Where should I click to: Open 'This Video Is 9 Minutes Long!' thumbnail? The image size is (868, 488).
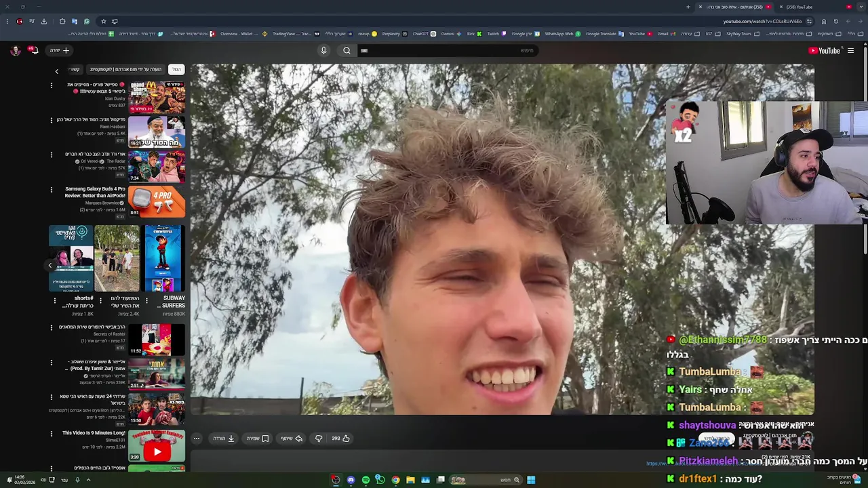(157, 446)
